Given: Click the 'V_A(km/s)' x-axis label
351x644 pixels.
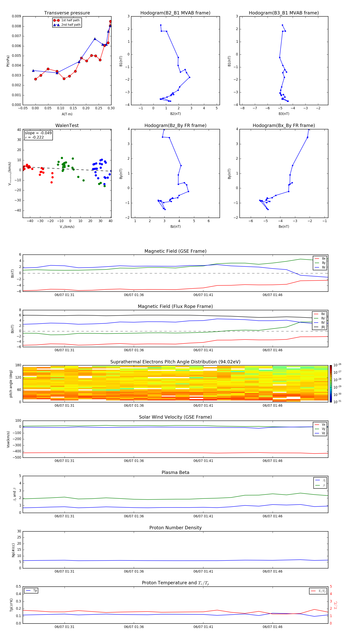Looking at the screenshot, I should tap(67, 227).
